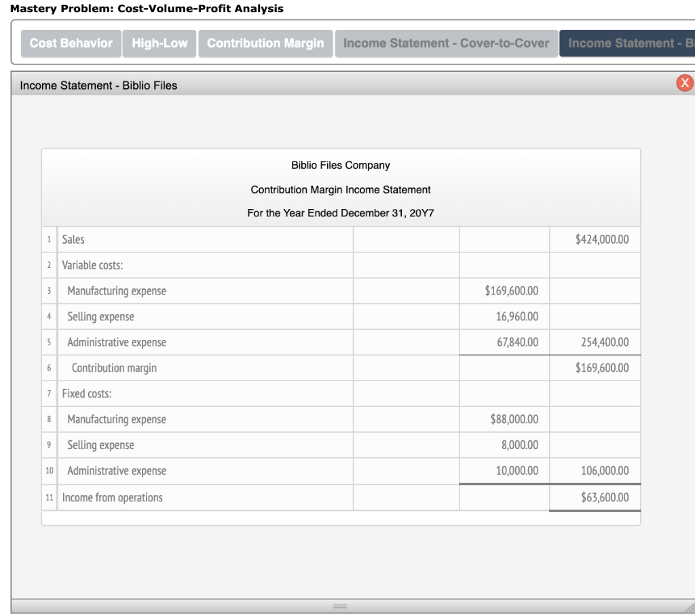
Task: Select the Income from operations value $63,600.00
Action: point(595,497)
